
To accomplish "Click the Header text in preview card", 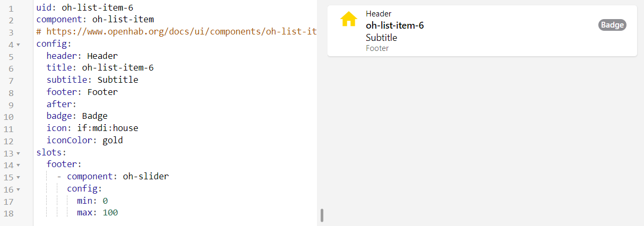I will pos(379,14).
